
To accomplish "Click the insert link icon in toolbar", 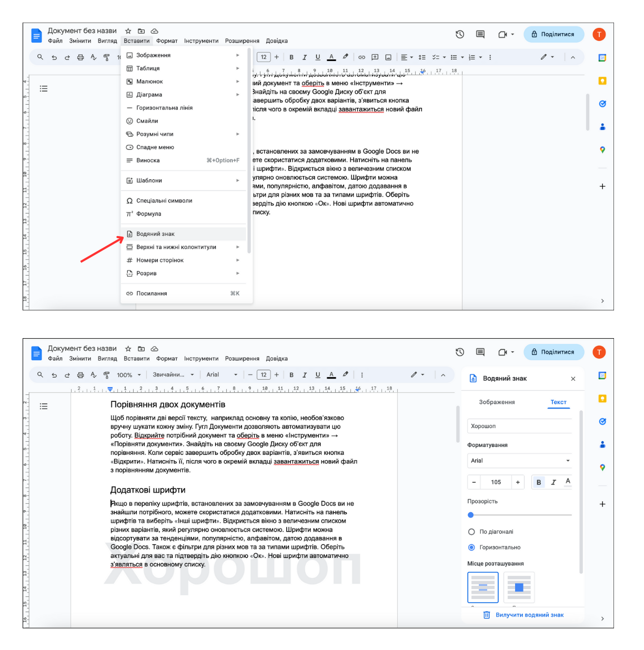I will 361,57.
